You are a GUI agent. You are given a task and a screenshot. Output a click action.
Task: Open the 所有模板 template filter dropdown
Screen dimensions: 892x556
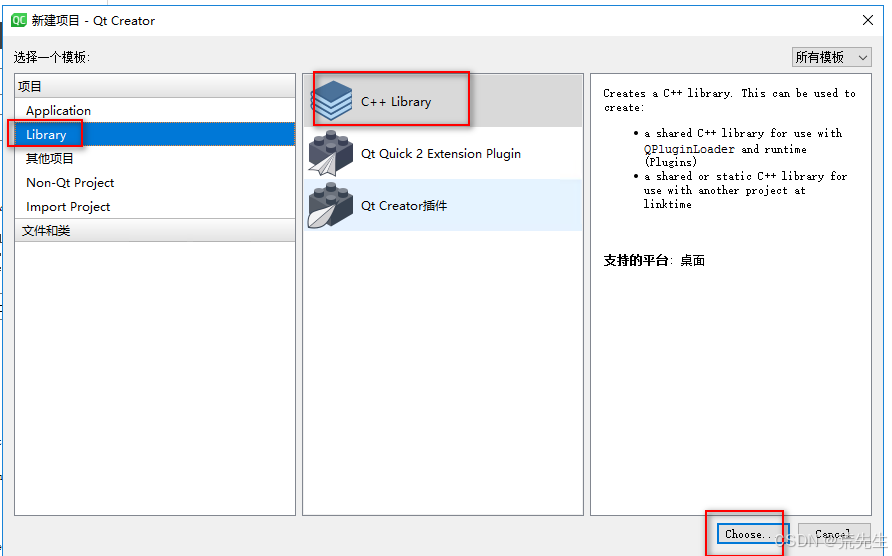pos(831,57)
